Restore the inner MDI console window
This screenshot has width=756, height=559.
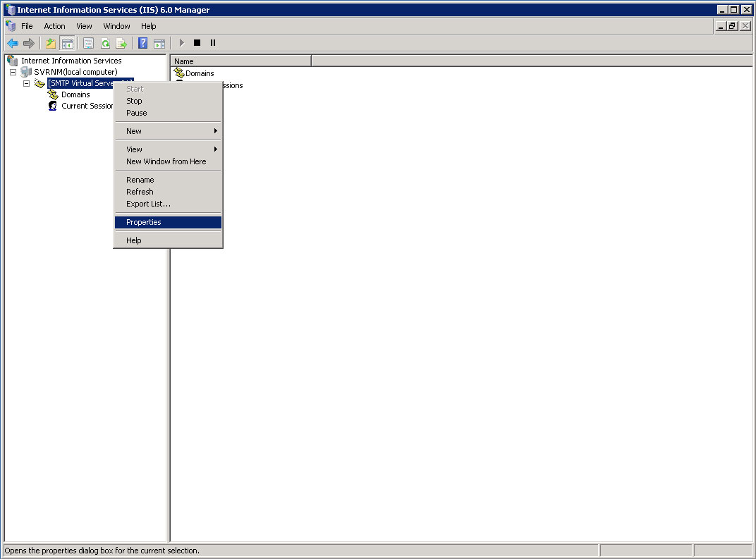[732, 26]
